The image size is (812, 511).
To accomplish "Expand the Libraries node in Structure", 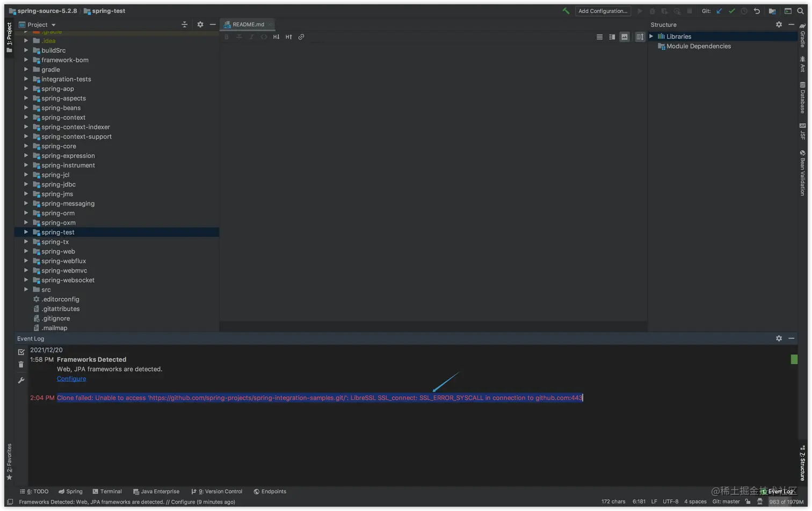I will [x=651, y=37].
